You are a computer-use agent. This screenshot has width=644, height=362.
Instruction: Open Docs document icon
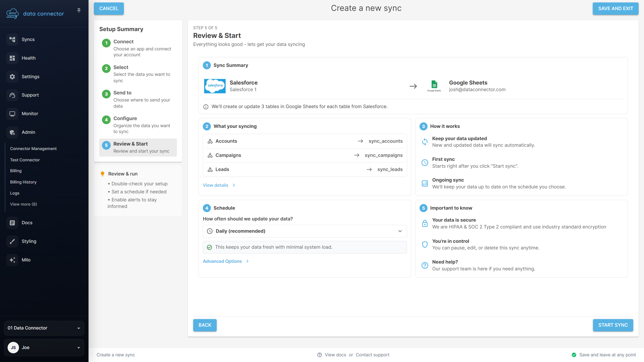point(12,223)
